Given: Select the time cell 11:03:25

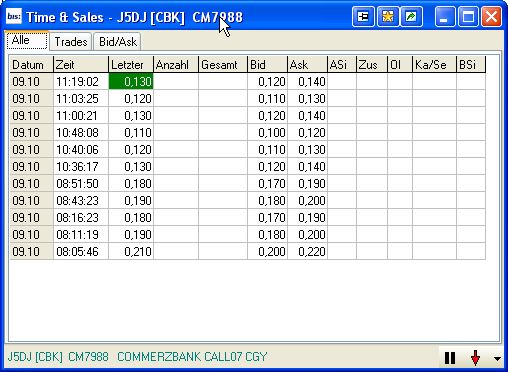Looking at the screenshot, I should pos(81,99).
